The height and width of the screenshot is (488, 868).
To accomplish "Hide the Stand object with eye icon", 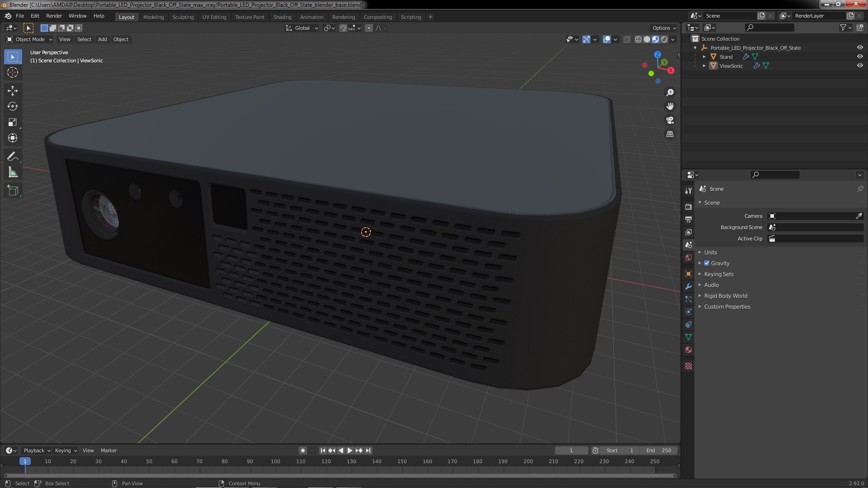I will [x=860, y=56].
